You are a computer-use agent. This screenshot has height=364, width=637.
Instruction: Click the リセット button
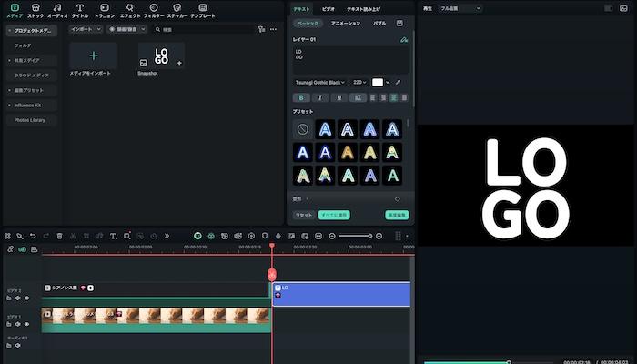pos(302,215)
